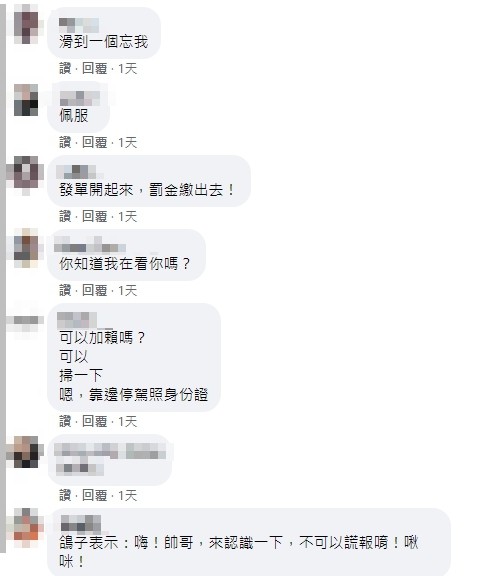This screenshot has width=477, height=576.
Task: Reply to the 你知道我在看你嗎 comment
Action: pyautogui.click(x=94, y=291)
